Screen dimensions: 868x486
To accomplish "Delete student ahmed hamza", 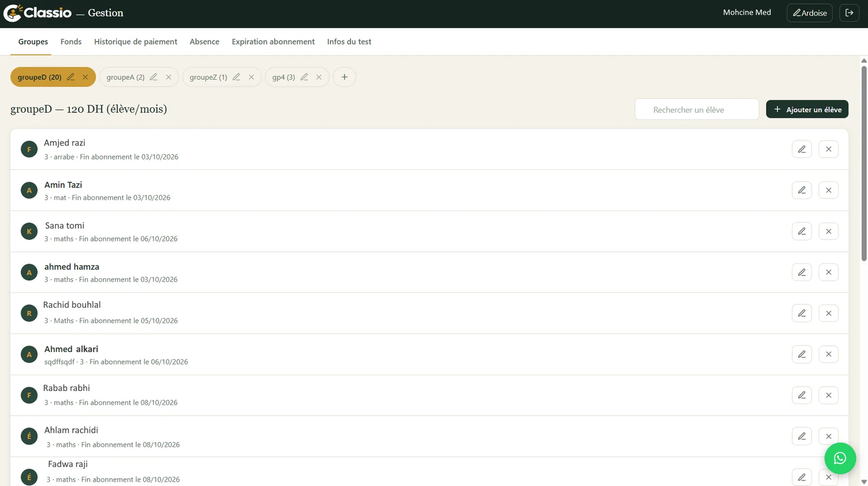I will [x=828, y=272].
